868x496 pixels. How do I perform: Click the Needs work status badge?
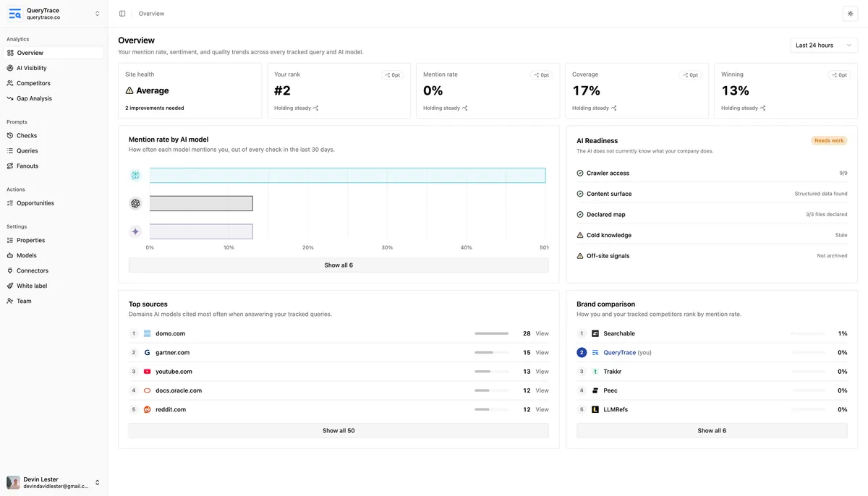[x=829, y=141]
